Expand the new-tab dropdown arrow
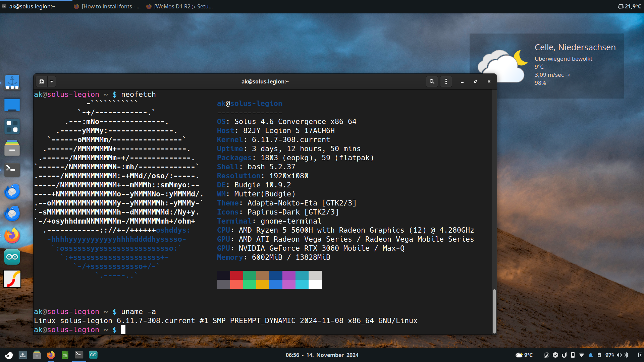 point(51,81)
